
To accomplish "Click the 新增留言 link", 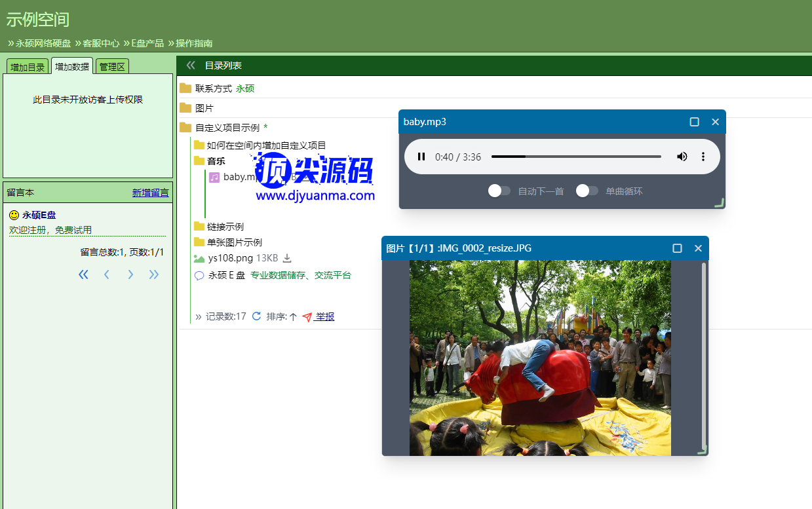I will [x=150, y=193].
